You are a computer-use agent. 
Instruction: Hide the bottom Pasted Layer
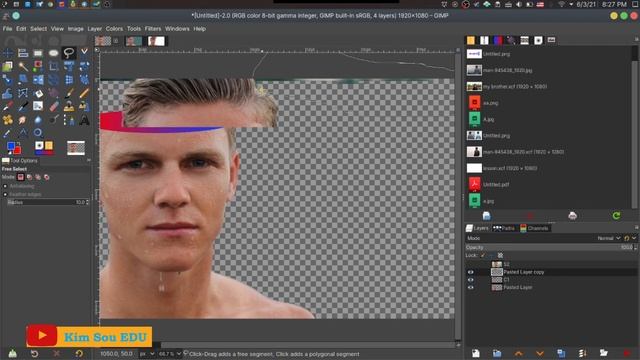[x=471, y=287]
